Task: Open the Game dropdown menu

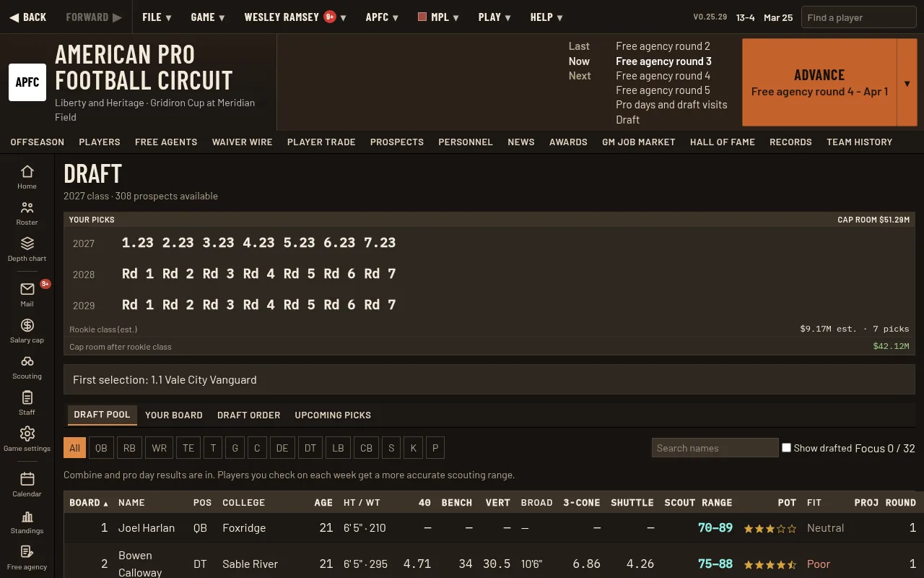Action: coord(208,17)
